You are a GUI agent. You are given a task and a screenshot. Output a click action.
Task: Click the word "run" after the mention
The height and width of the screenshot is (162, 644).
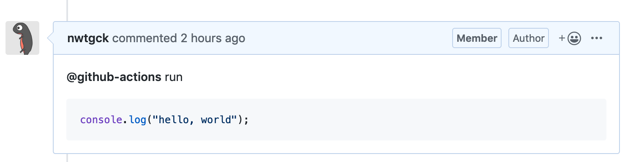[x=174, y=78]
